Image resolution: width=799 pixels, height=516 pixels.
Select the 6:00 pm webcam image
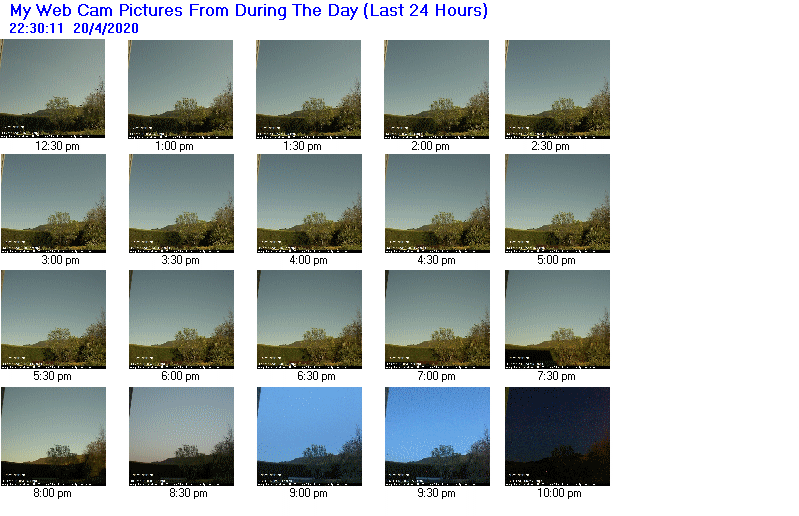pos(180,318)
